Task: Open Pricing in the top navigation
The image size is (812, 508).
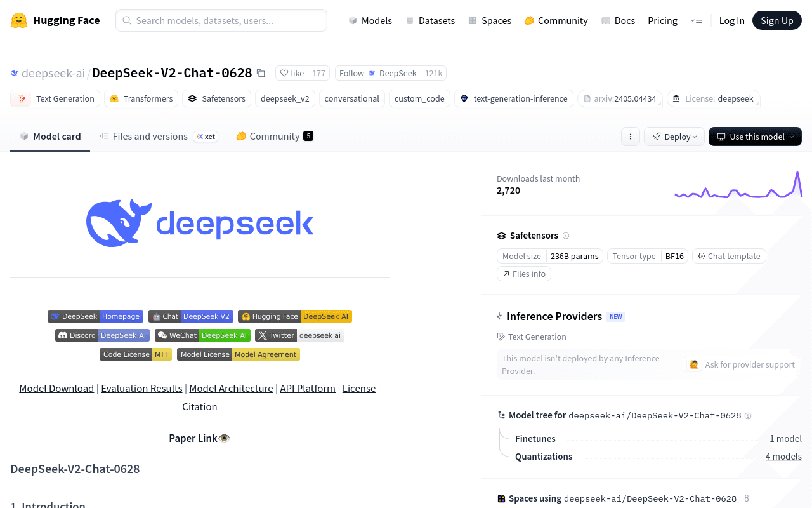Action: tap(662, 20)
